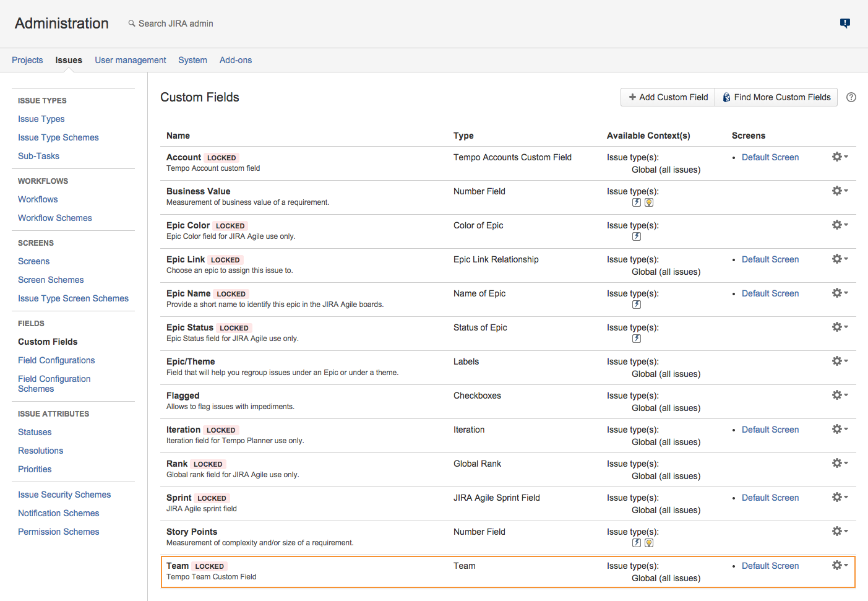Click the Add Custom Field button
This screenshot has width=868, height=601.
tap(668, 97)
